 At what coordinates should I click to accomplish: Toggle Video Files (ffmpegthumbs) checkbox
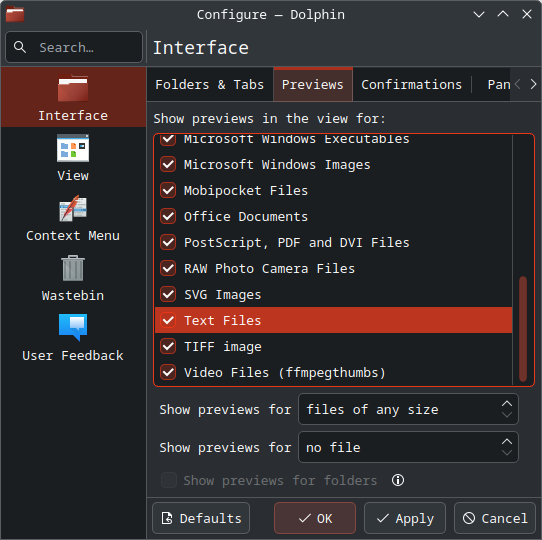click(168, 372)
